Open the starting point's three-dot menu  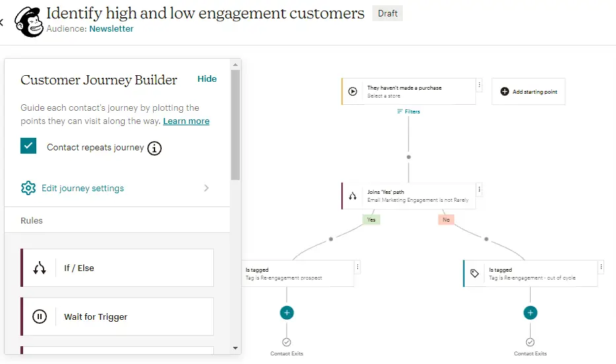tap(479, 84)
